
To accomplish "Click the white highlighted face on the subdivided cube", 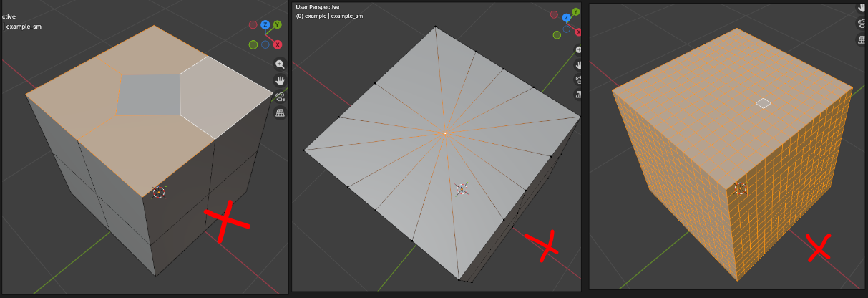I will click(764, 103).
